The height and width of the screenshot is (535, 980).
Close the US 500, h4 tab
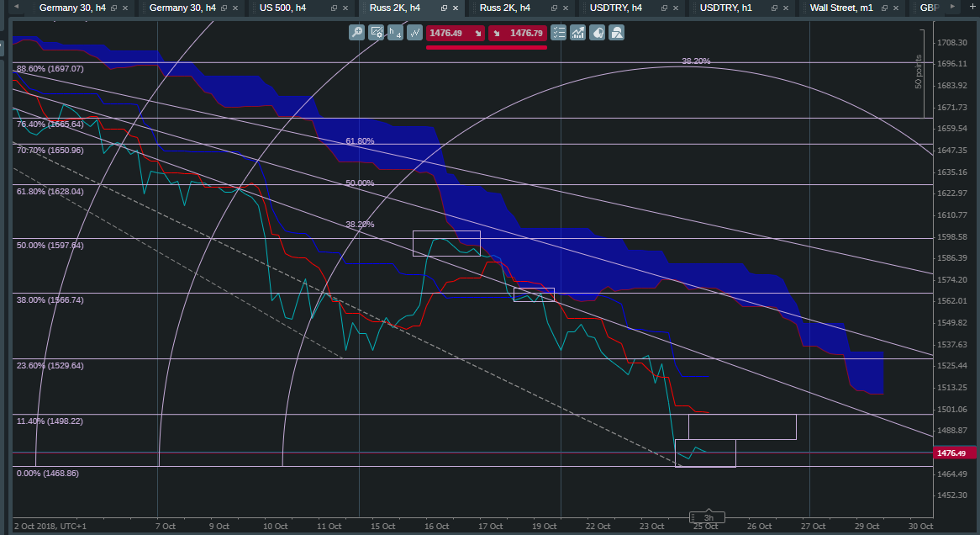(345, 8)
